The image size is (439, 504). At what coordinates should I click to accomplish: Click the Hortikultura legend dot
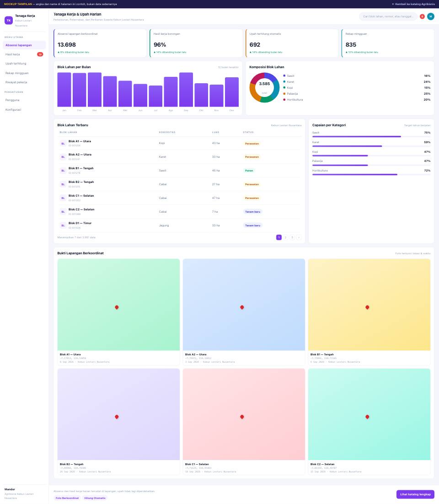tap(284, 100)
